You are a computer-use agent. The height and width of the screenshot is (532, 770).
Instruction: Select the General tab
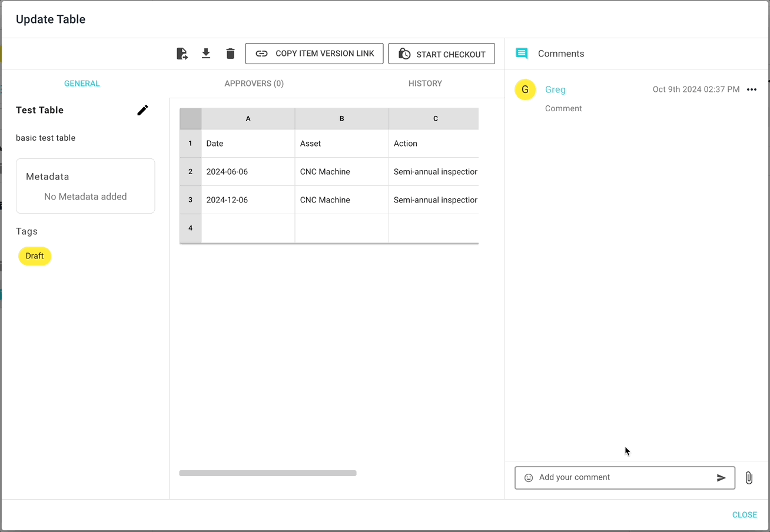[x=82, y=84]
